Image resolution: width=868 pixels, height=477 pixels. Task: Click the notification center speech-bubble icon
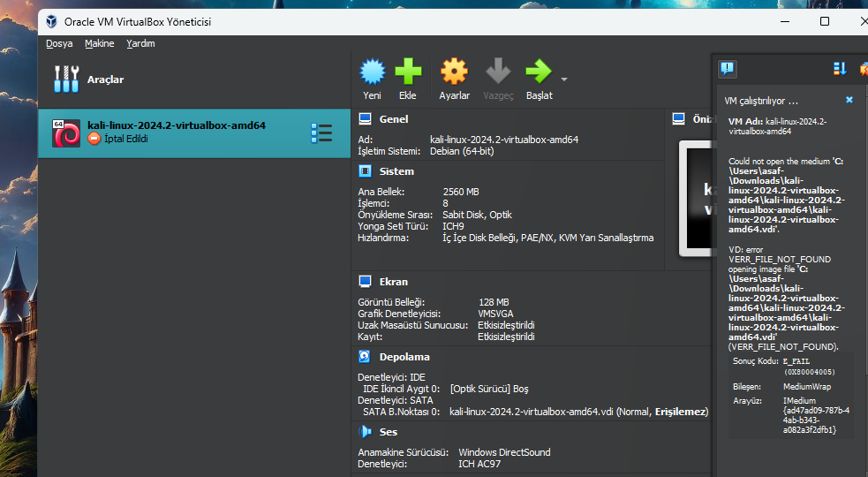pyautogui.click(x=727, y=69)
